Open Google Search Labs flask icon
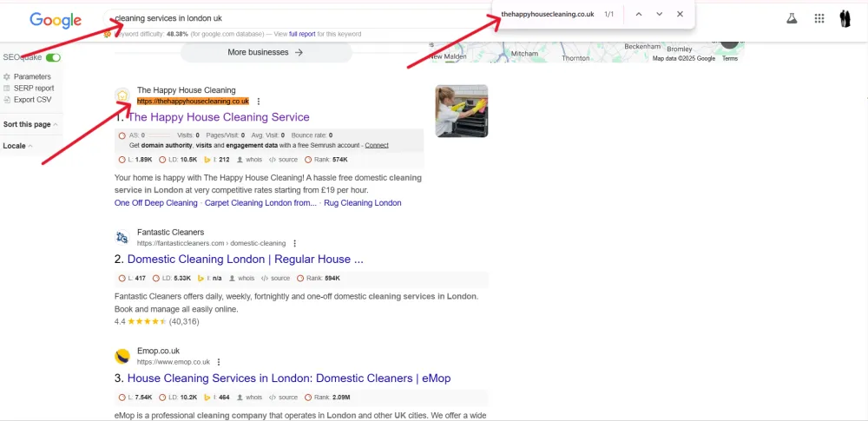 [x=792, y=18]
